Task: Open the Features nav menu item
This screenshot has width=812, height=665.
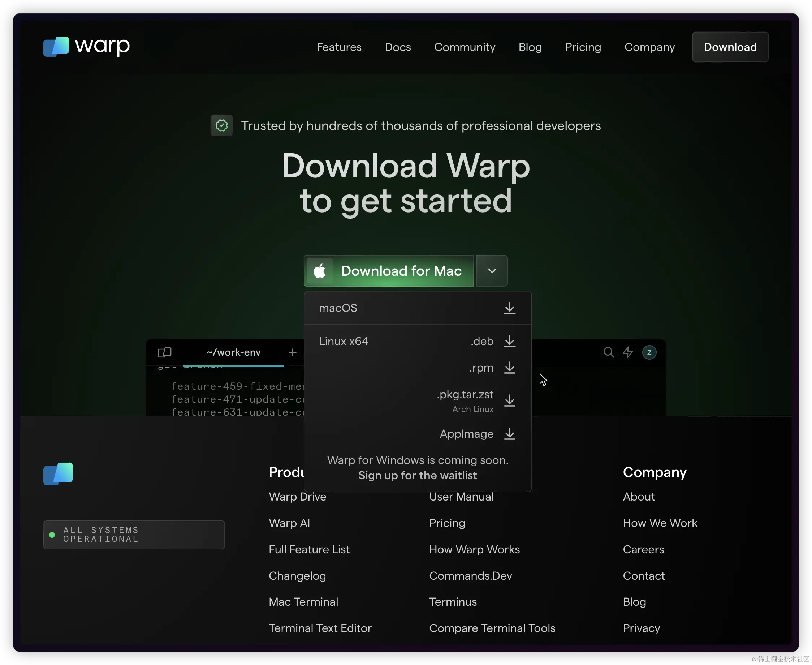Action: [x=339, y=47]
